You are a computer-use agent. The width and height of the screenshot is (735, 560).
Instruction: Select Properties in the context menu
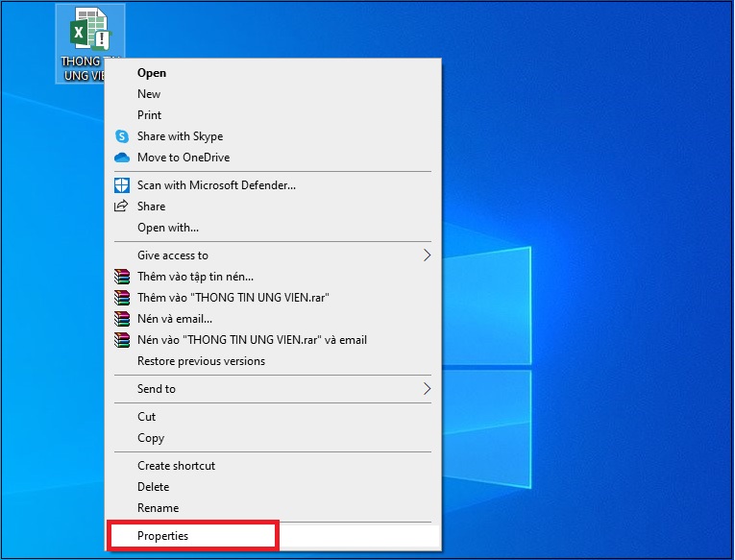163,536
